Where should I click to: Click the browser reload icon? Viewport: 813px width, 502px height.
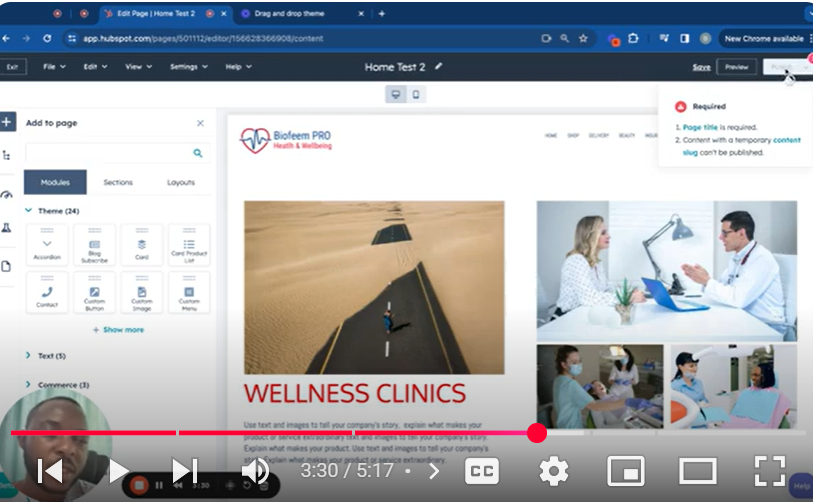tap(47, 38)
